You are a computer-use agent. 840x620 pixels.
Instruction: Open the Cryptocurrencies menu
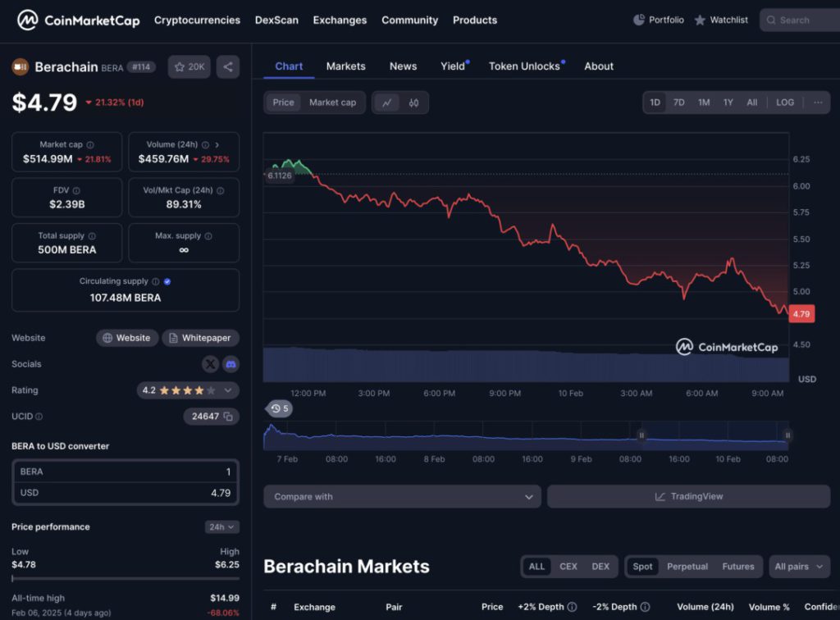point(197,21)
